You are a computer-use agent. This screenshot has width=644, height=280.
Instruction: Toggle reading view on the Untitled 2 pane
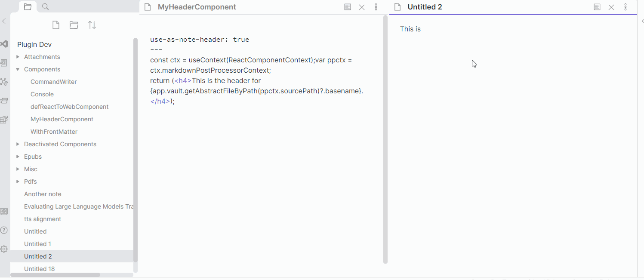(597, 7)
